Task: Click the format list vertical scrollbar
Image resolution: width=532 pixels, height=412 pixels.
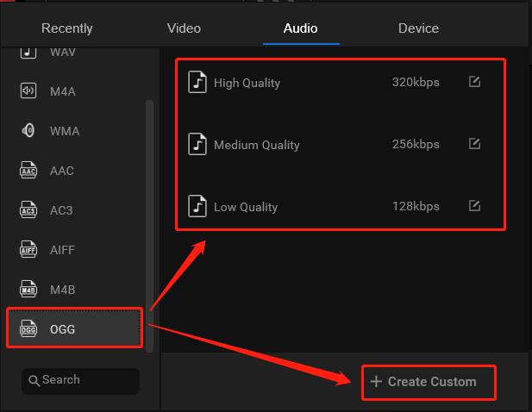Action: click(150, 226)
